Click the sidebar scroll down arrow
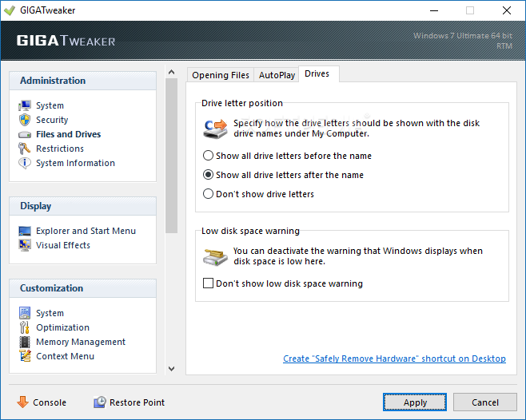 tap(171, 369)
